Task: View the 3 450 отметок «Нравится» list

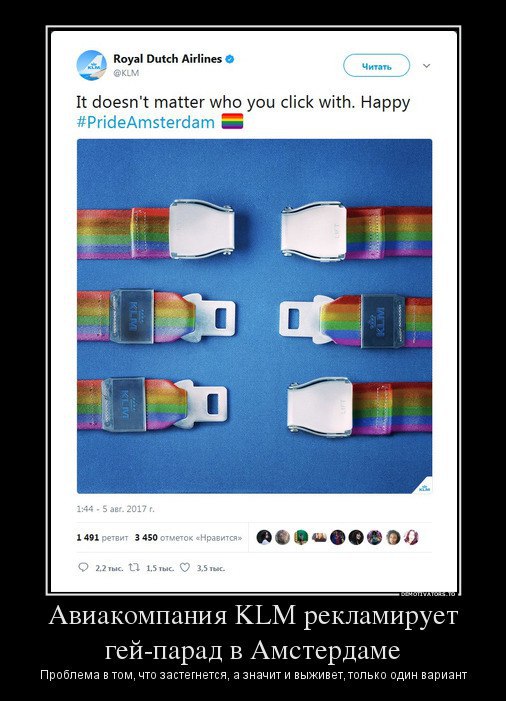Action: [x=188, y=537]
